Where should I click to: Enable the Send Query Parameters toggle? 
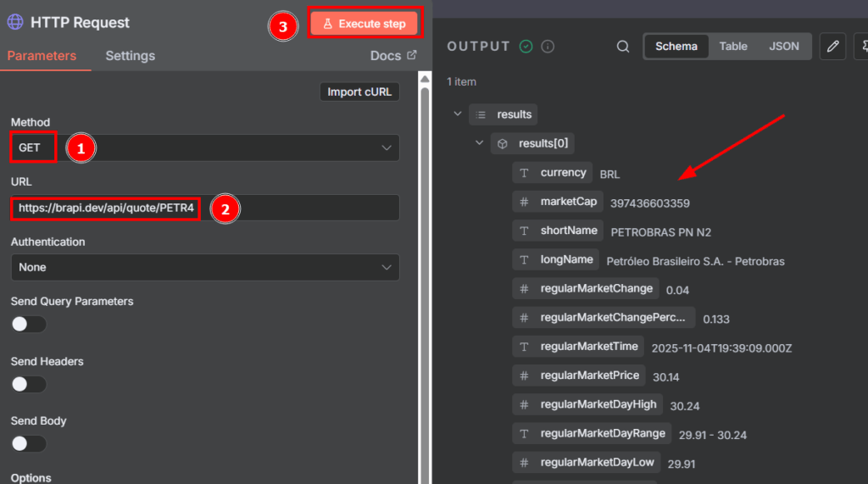click(x=29, y=325)
